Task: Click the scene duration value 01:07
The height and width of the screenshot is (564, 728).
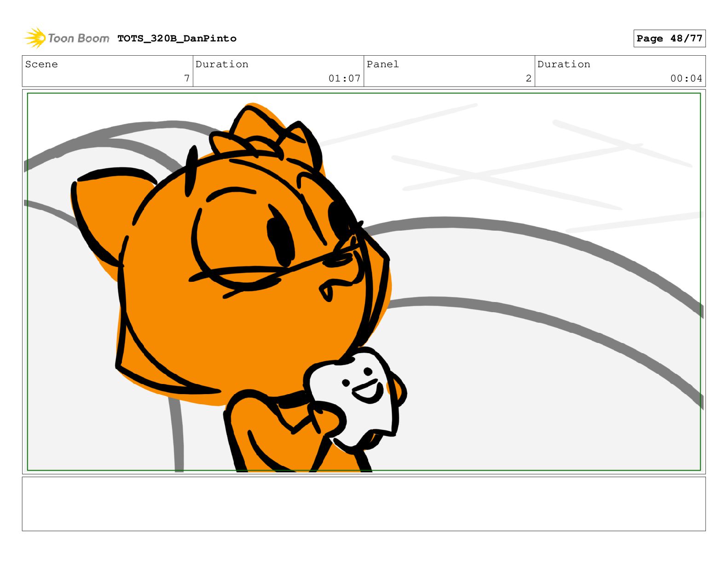Action: [344, 78]
